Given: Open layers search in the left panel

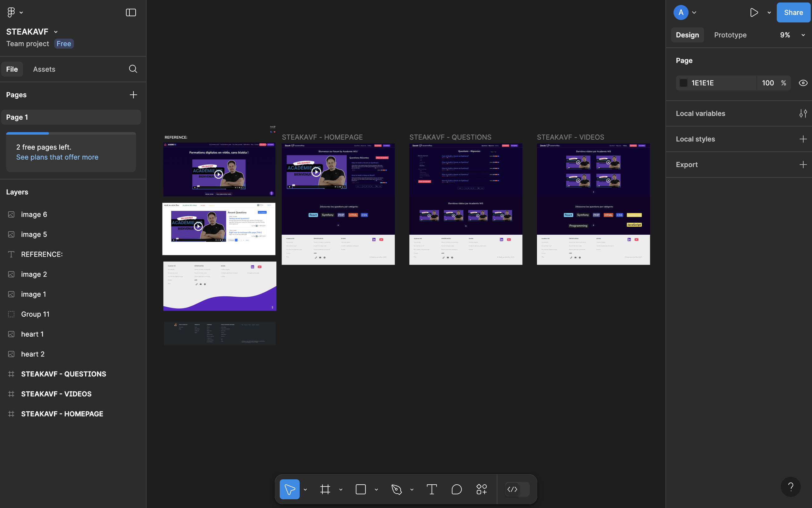Looking at the screenshot, I should 133,69.
